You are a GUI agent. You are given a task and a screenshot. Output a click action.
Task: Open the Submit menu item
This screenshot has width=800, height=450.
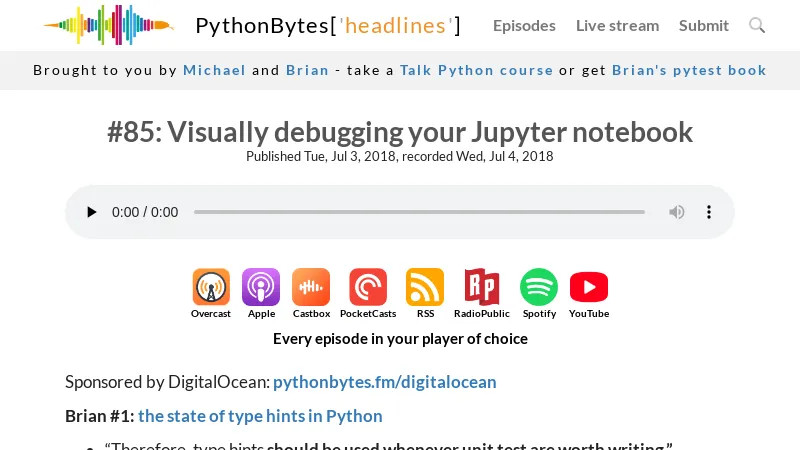pos(704,25)
